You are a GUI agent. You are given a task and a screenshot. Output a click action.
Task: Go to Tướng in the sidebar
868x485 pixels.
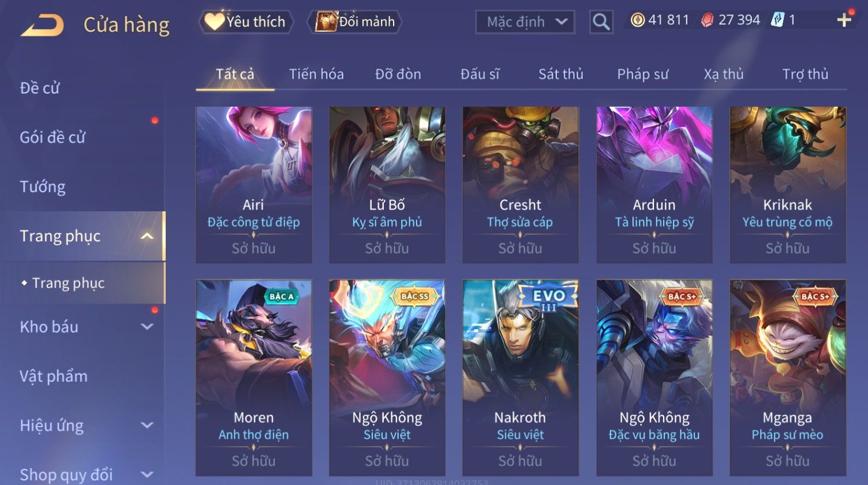pyautogui.click(x=43, y=187)
